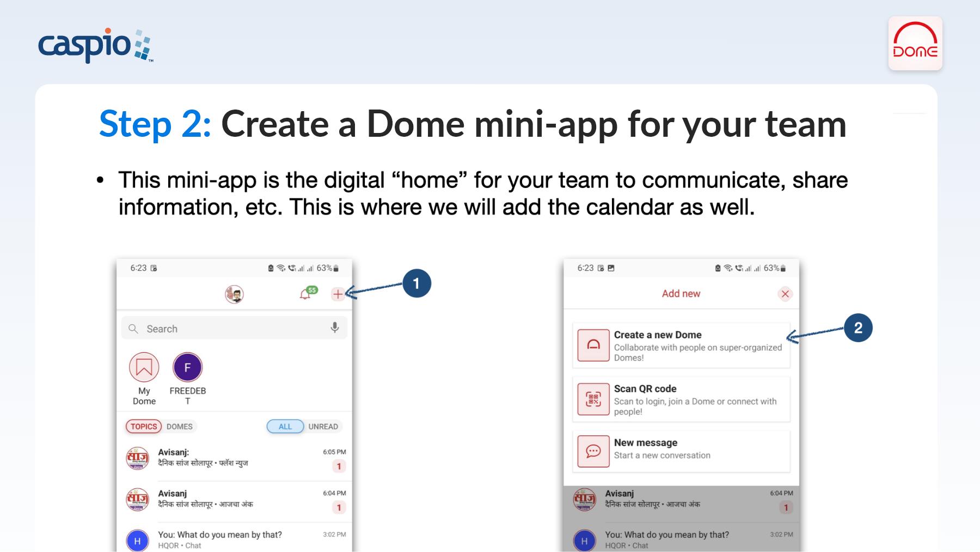Image resolution: width=980 pixels, height=552 pixels.
Task: Open dimmed HQOR chat in right phone
Action: pos(681,539)
